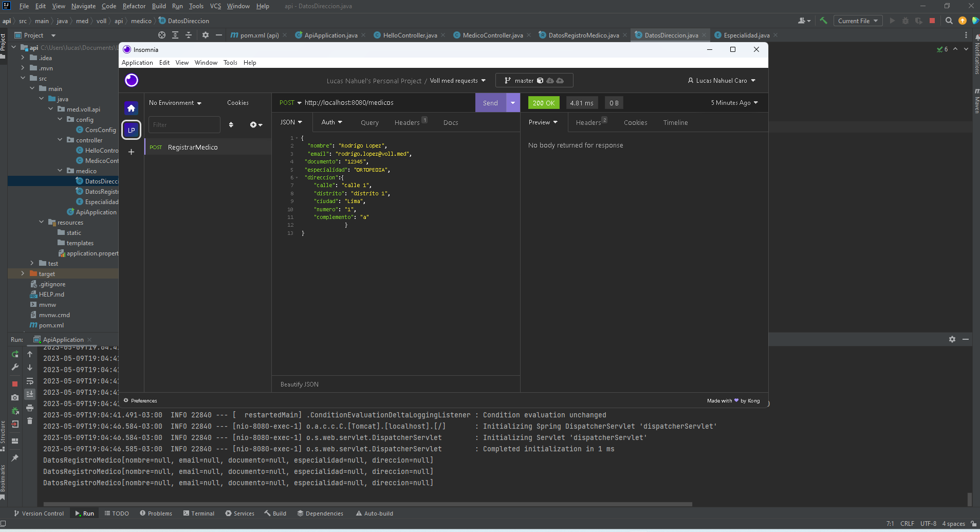Open the 5 Minutes Ago history dropdown
This screenshot has width=980, height=532.
pyautogui.click(x=734, y=103)
